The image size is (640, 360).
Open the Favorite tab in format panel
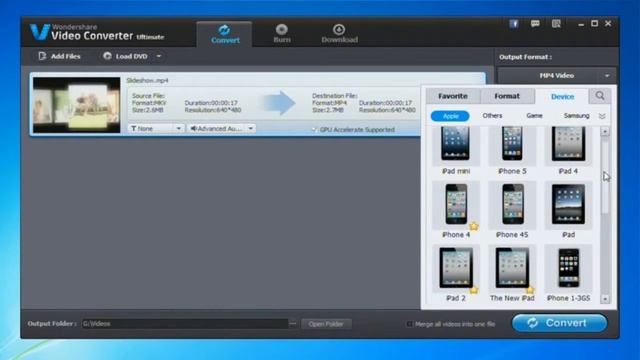pos(453,96)
